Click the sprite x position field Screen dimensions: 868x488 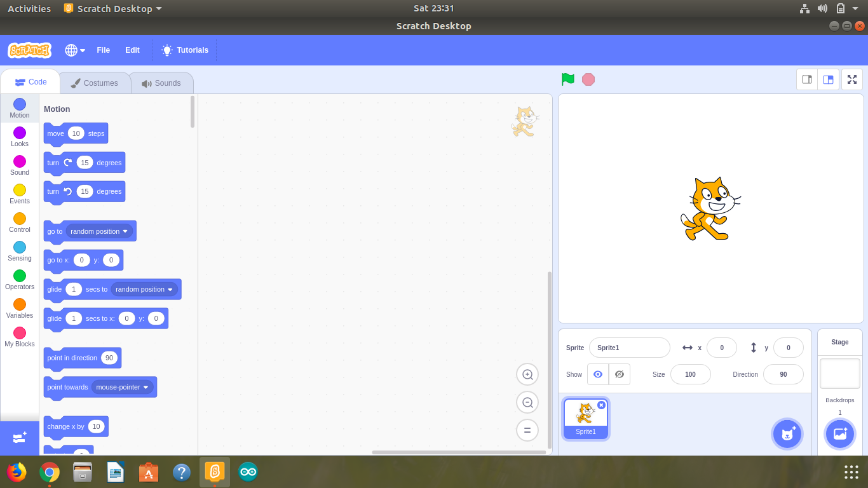pos(722,348)
